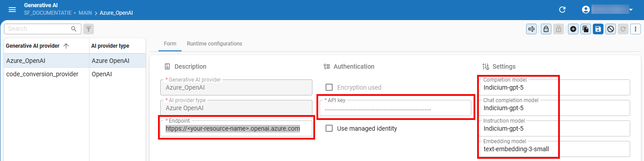Click the Generative AI header title
644x161 pixels.
(41, 5)
